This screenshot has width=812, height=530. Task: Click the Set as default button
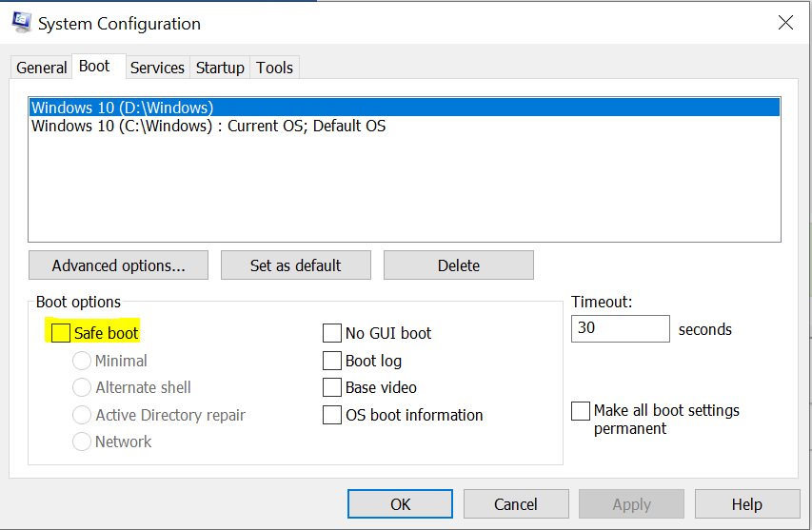coord(295,265)
